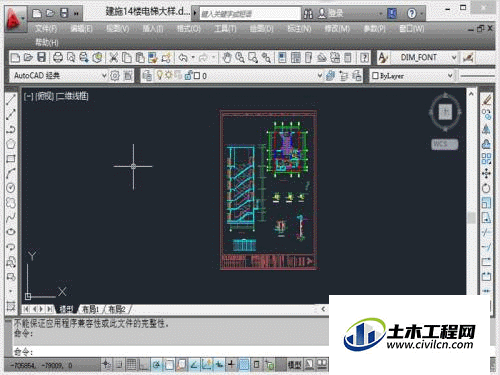Image resolution: width=500 pixels, height=375 pixels.
Task: Select the Line tool in the draw toolbar
Action: 11,99
